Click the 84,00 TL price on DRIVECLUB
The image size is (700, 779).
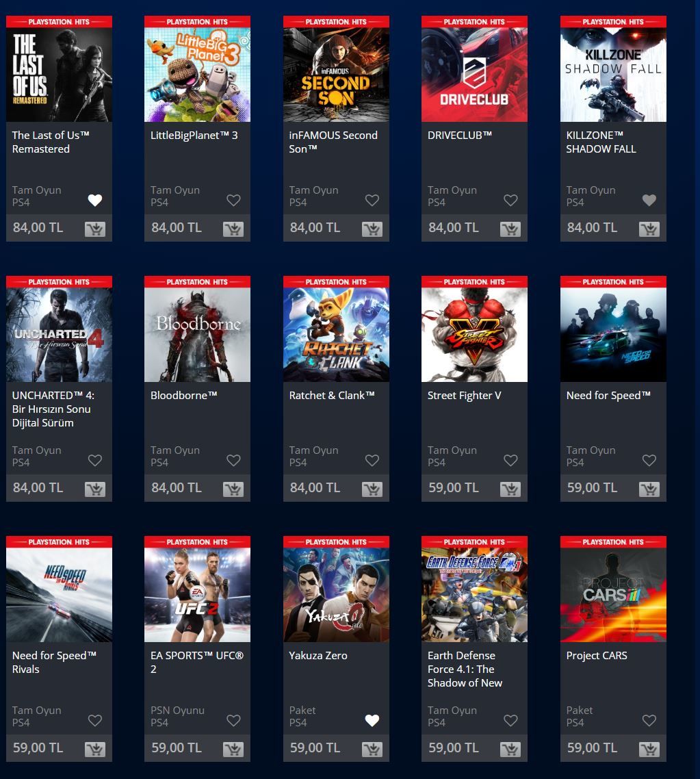pyautogui.click(x=453, y=227)
